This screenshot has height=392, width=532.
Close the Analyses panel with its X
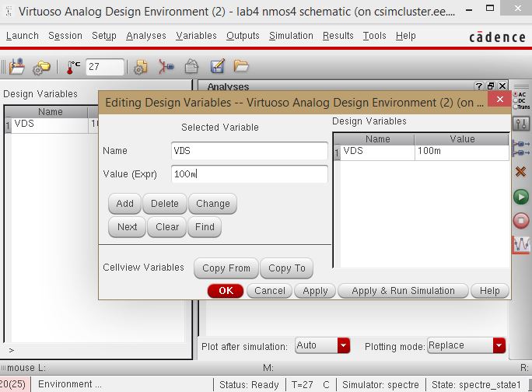click(502, 86)
